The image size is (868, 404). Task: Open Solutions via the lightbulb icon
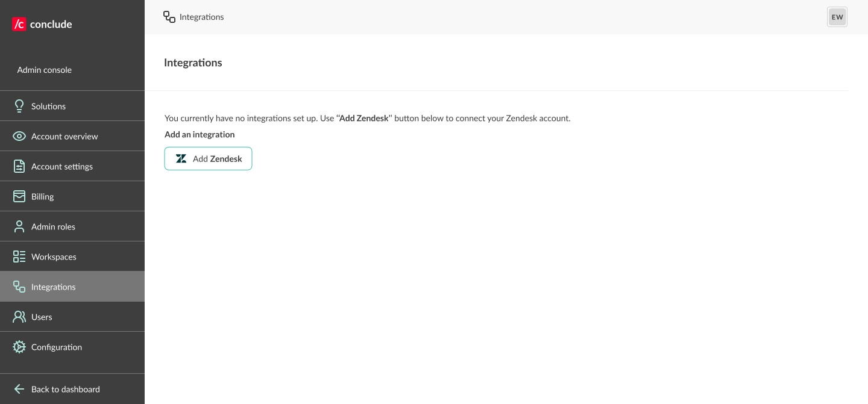coord(19,106)
